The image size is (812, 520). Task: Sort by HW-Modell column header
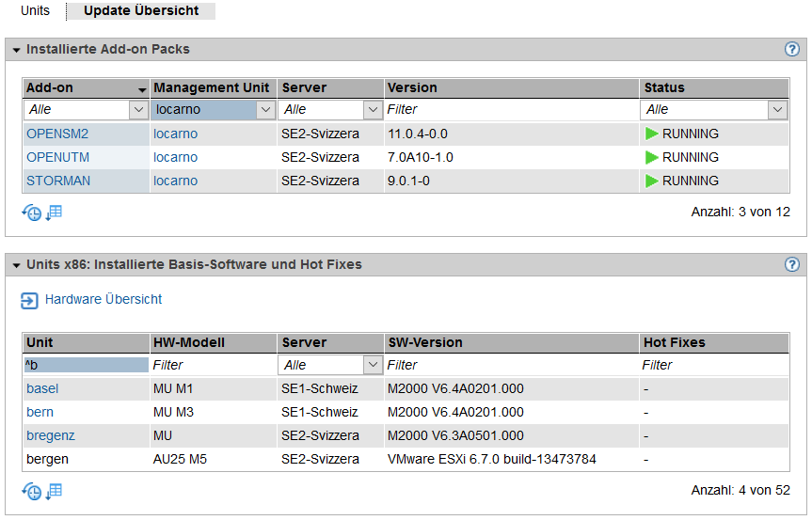pos(214,342)
